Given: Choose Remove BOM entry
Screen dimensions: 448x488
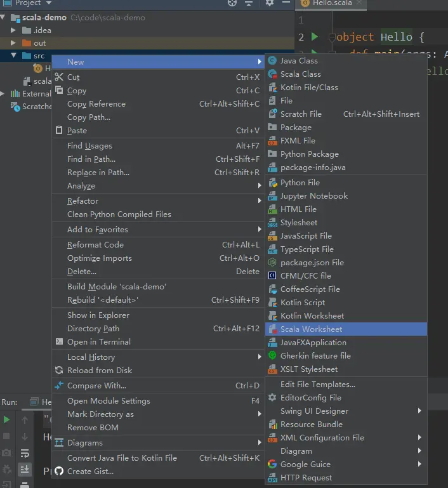Looking at the screenshot, I should (158, 428).
